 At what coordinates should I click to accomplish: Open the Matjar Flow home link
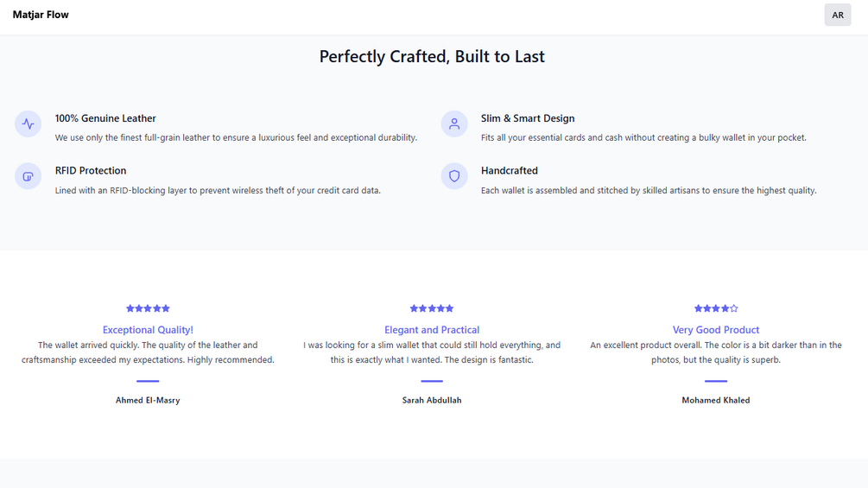41,15
